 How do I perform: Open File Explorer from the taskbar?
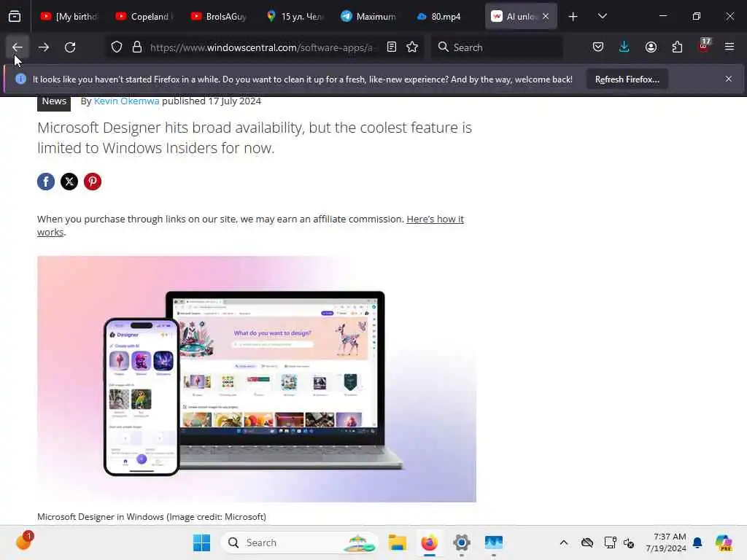pos(397,542)
